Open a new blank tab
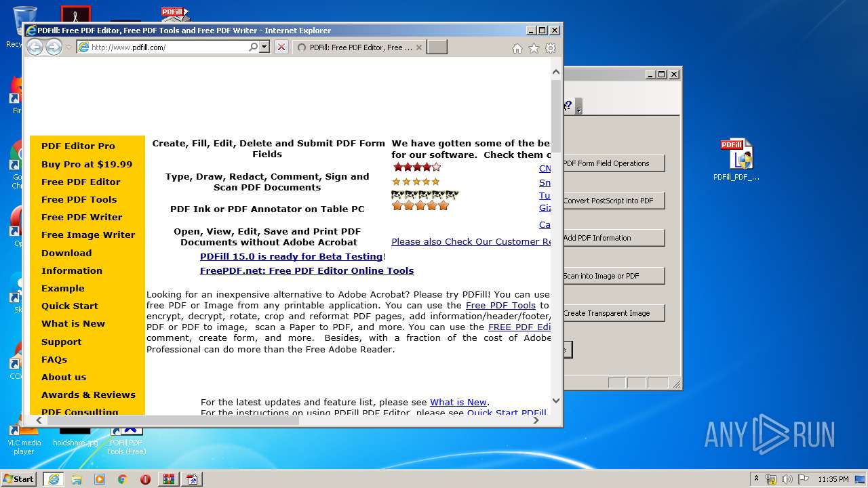 click(x=437, y=47)
